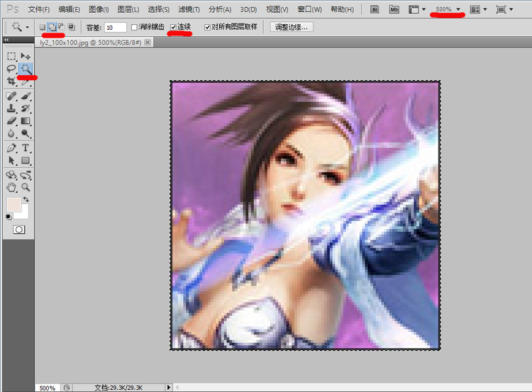Close the ly2_100x100.jpg document tab

click(x=148, y=42)
